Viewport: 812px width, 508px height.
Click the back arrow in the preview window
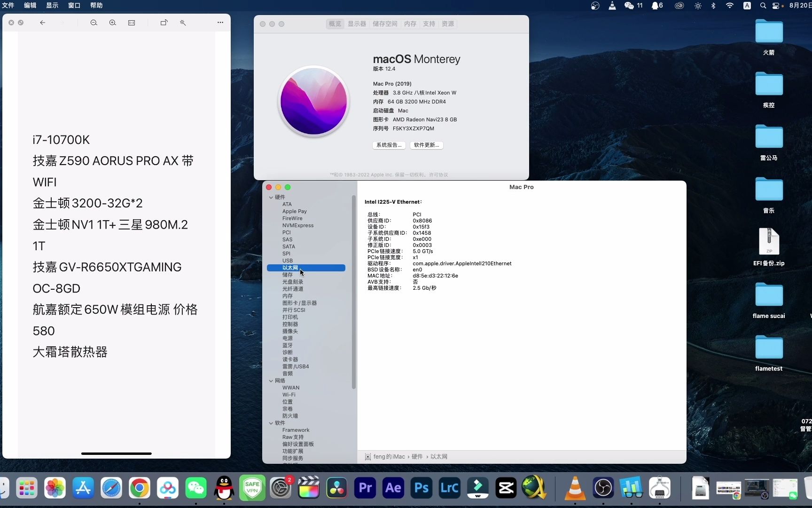click(42, 23)
